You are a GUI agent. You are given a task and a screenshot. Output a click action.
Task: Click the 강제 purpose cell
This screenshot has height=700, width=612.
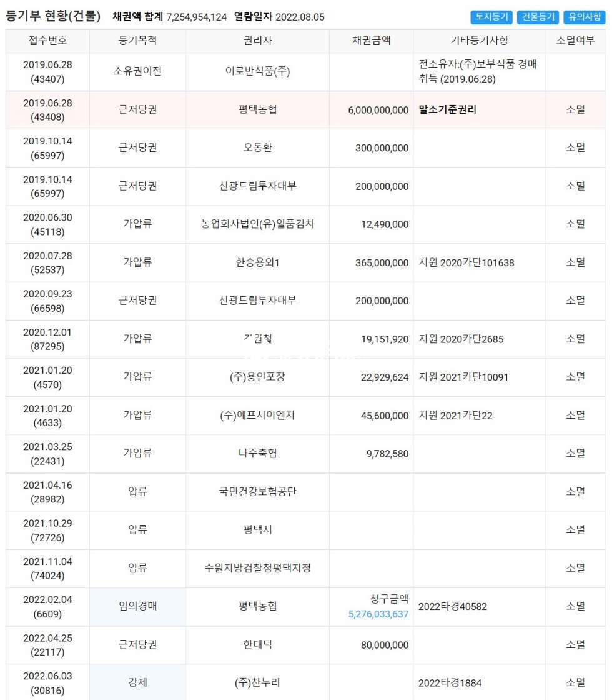[137, 682]
